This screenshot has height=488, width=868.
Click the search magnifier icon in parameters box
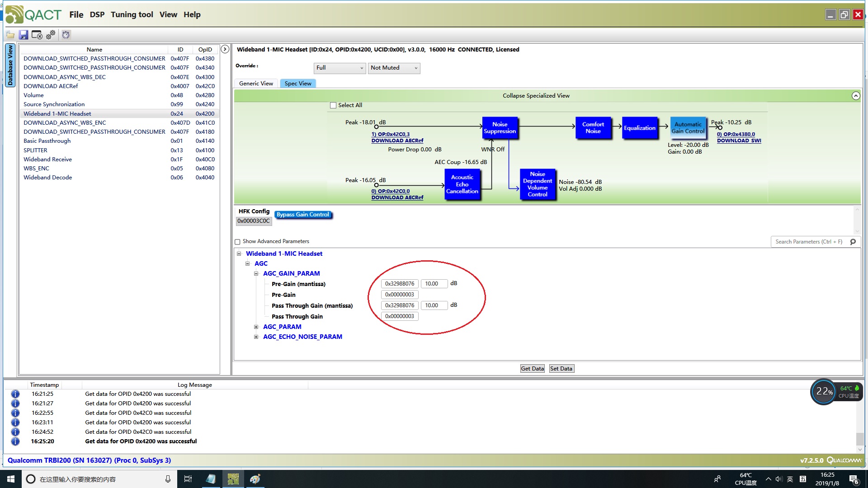coord(853,242)
